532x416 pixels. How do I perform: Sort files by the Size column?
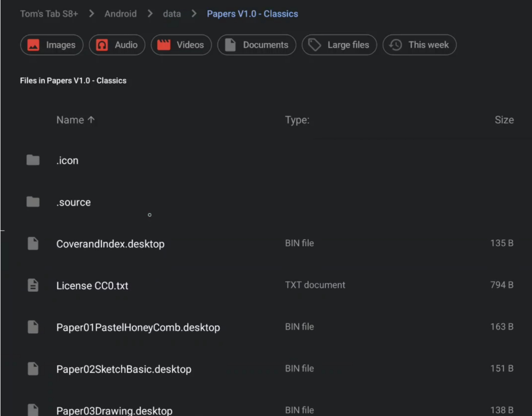point(503,120)
